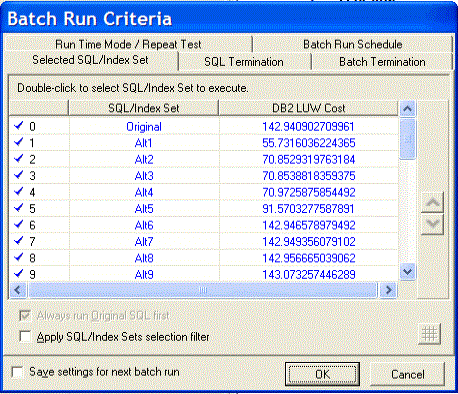
Task: Click the checkmark next to row 0
Action: 19,126
